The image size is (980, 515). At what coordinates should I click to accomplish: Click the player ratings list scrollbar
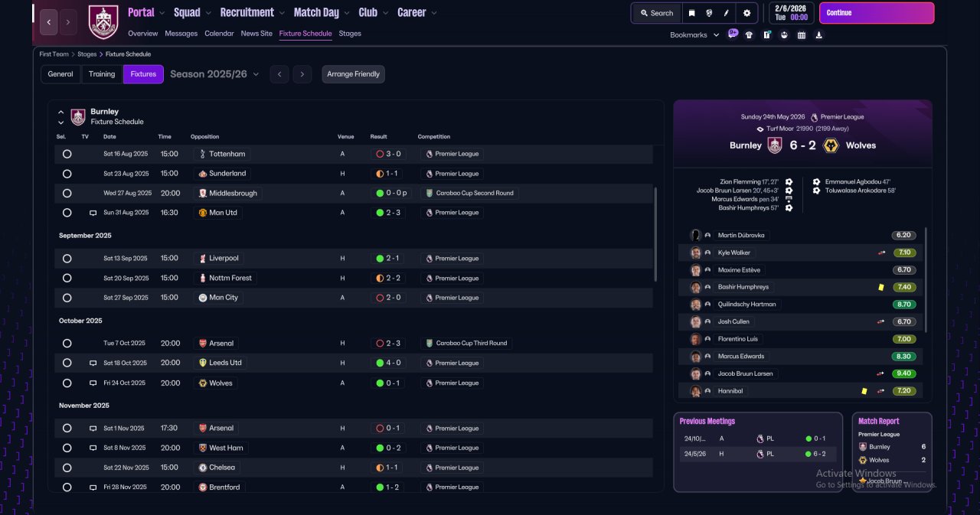coord(926,279)
